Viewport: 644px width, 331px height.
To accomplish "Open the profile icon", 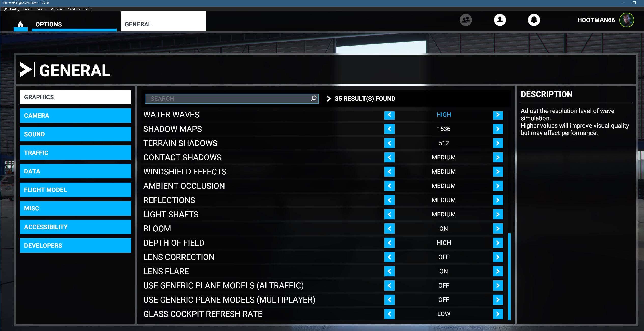I will pyautogui.click(x=500, y=20).
